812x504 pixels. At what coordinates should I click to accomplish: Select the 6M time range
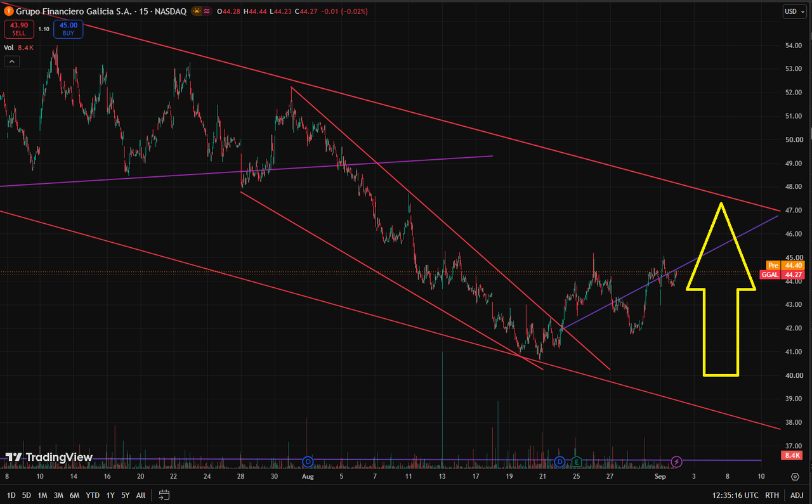[75, 495]
